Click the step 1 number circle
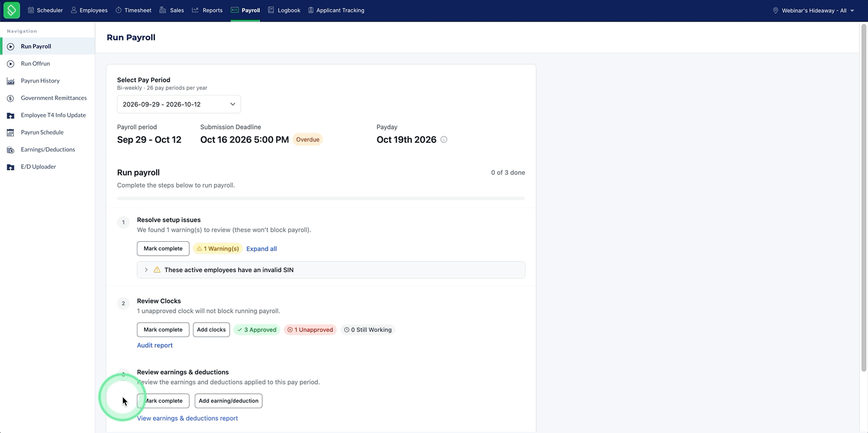The width and height of the screenshot is (868, 433). 124,223
